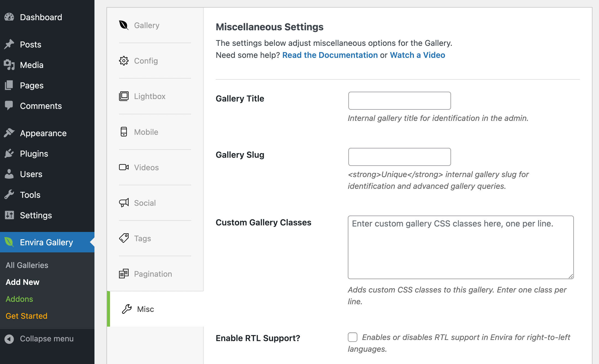Viewport: 599px width, 364px height.
Task: Click into the Gallery Title field
Action: pyautogui.click(x=399, y=101)
